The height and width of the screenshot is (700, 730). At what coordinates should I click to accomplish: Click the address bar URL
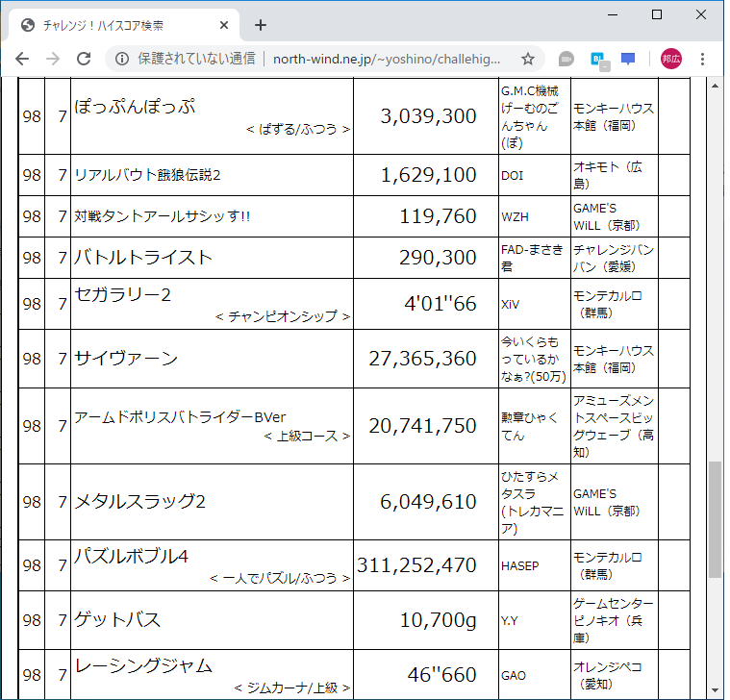tap(387, 59)
